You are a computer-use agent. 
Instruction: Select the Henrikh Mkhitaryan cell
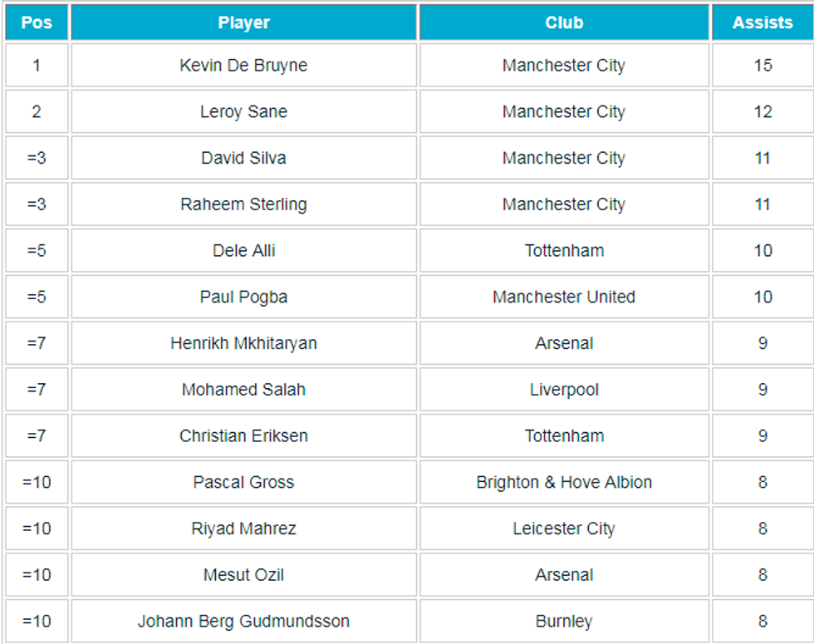click(x=243, y=343)
